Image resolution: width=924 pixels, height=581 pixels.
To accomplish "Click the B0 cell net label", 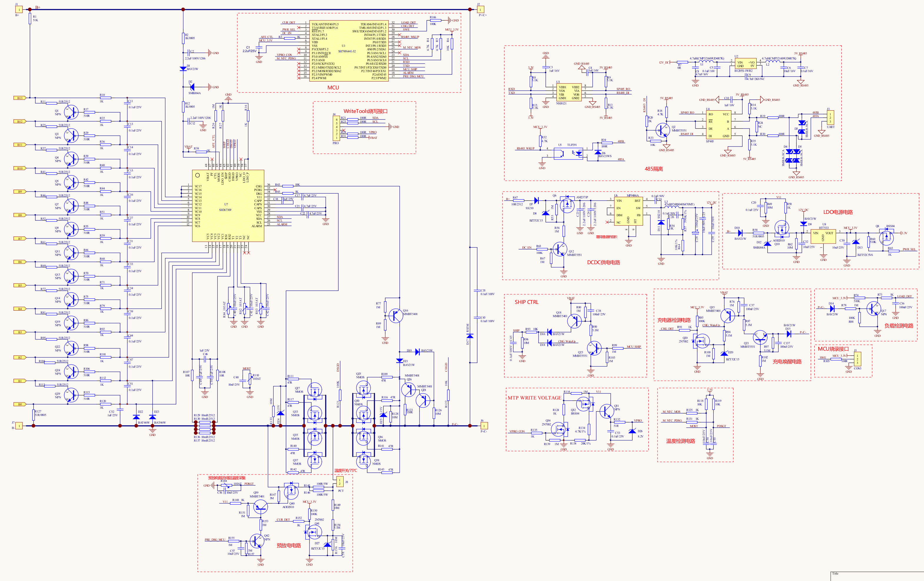I will [20, 404].
